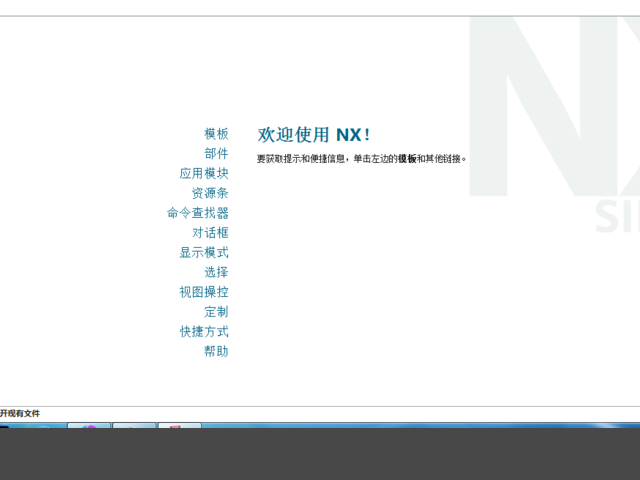Go to the 命令查找器 link
Screen dimensions: 640x480
click(x=198, y=213)
